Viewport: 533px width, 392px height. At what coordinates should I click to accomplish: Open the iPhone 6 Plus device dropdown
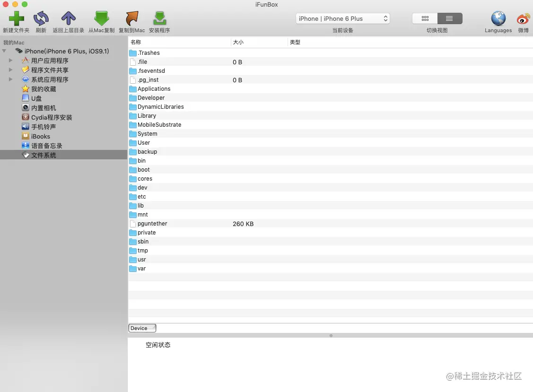pos(342,19)
